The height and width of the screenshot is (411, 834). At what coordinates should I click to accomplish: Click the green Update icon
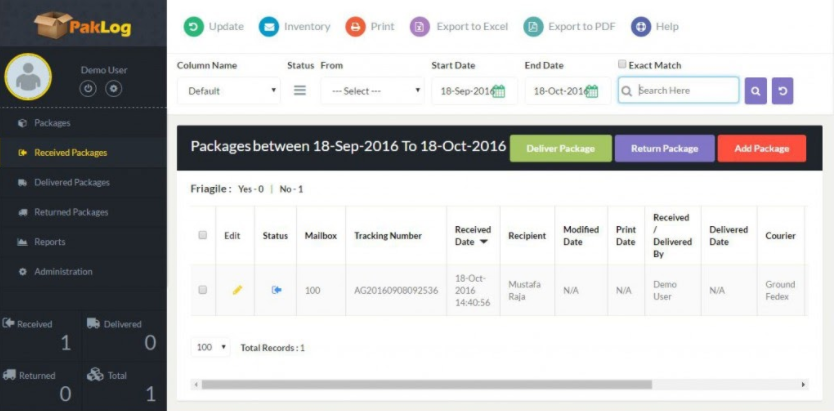pos(194,27)
